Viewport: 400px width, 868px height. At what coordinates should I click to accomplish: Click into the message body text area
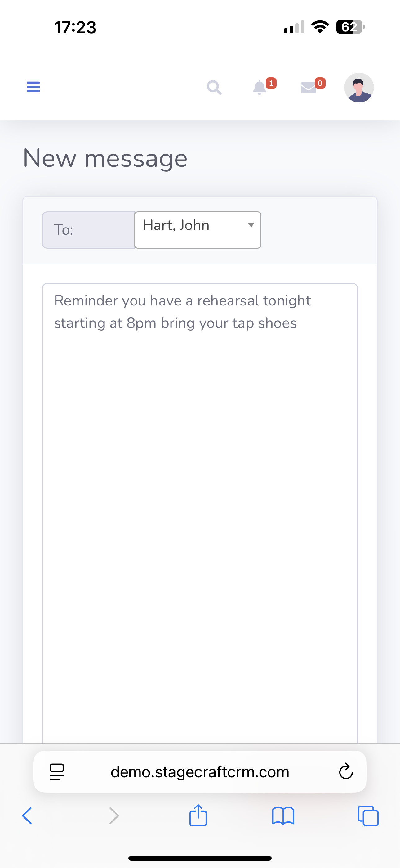pos(200,505)
